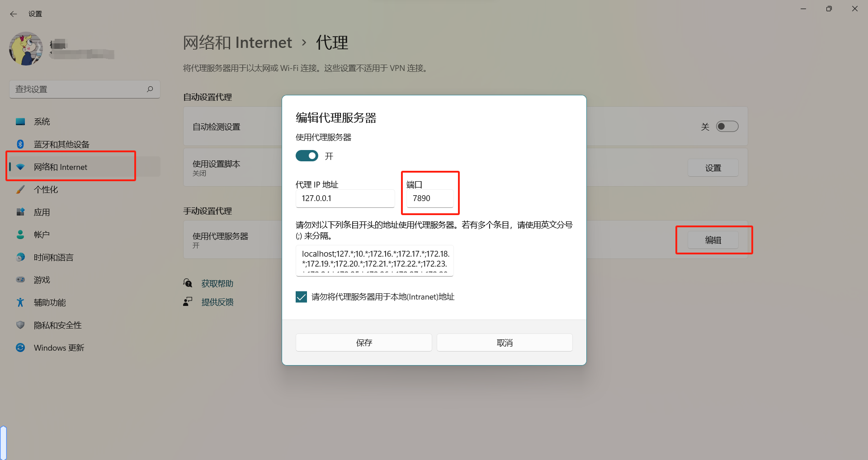Click the 编辑 button for manual proxy
868x460 pixels.
(x=713, y=240)
